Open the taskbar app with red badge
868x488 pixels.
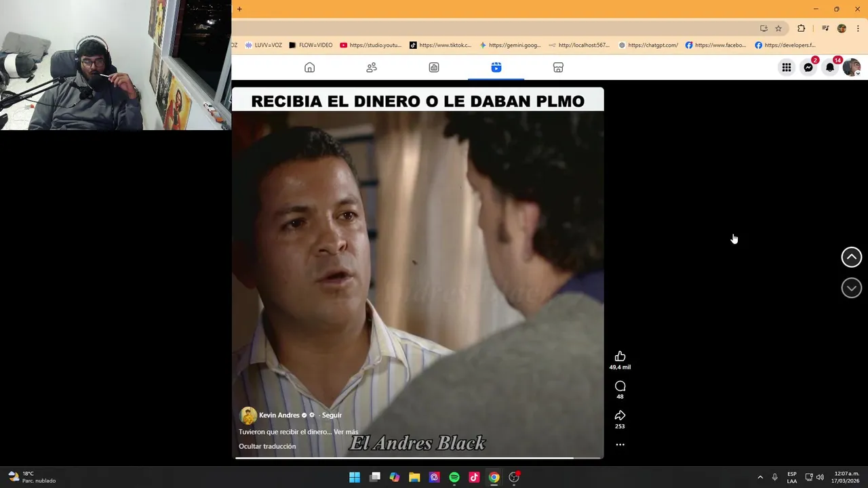click(514, 477)
